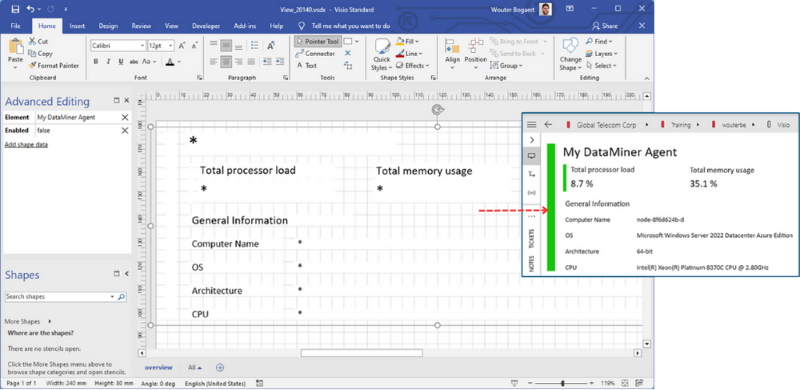
Task: Click the Text Block tool icon
Action: (x=348, y=65)
